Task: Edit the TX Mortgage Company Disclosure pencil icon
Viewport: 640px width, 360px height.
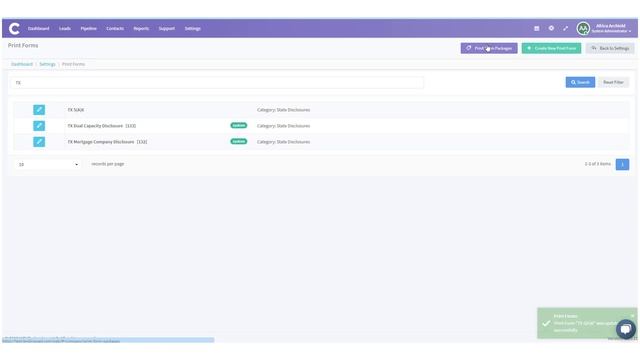Action: [x=39, y=142]
